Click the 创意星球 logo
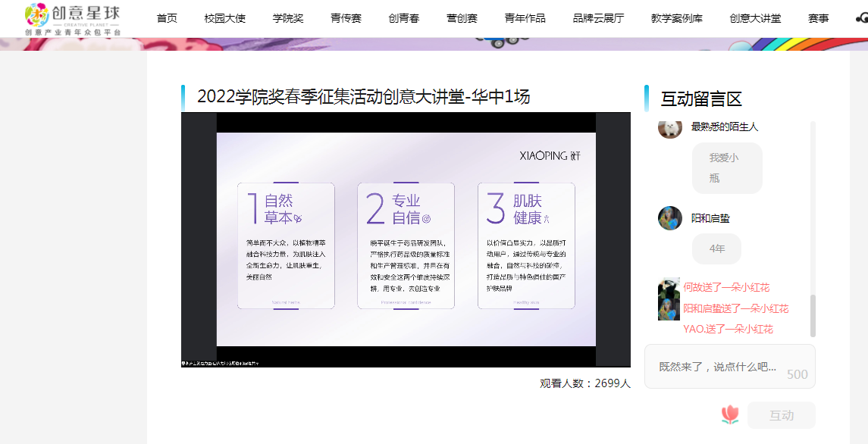 pyautogui.click(x=73, y=19)
